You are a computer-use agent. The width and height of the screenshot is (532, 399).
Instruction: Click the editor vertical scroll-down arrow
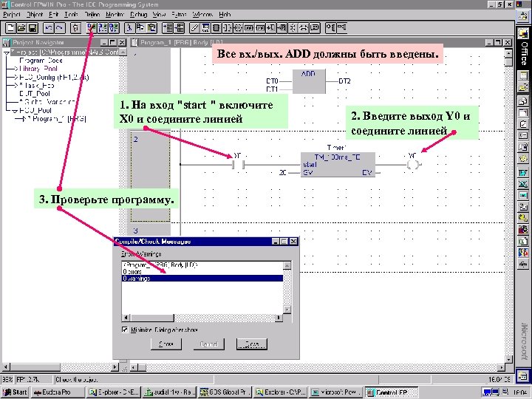tap(508, 359)
